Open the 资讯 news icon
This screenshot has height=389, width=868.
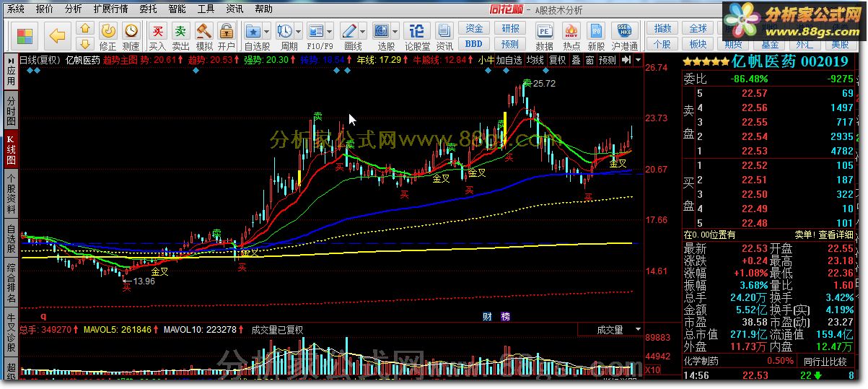444,36
